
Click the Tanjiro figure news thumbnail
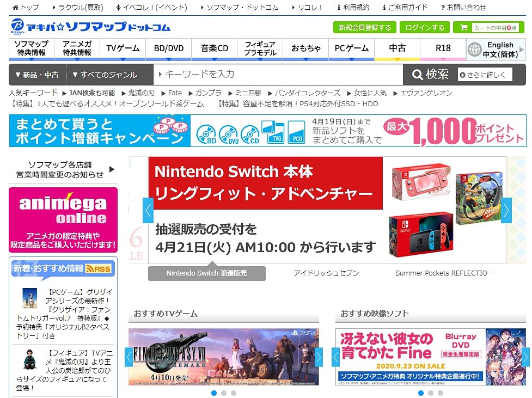click(x=30, y=359)
